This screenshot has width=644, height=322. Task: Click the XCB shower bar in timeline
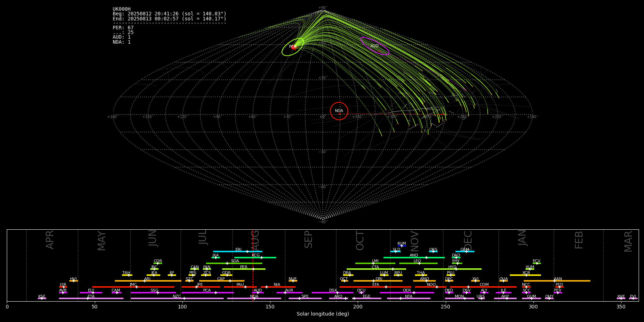tap(525, 275)
